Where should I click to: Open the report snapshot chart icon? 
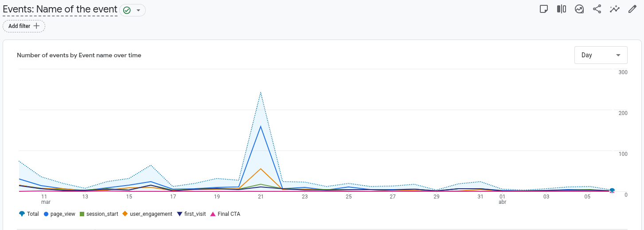tap(579, 9)
